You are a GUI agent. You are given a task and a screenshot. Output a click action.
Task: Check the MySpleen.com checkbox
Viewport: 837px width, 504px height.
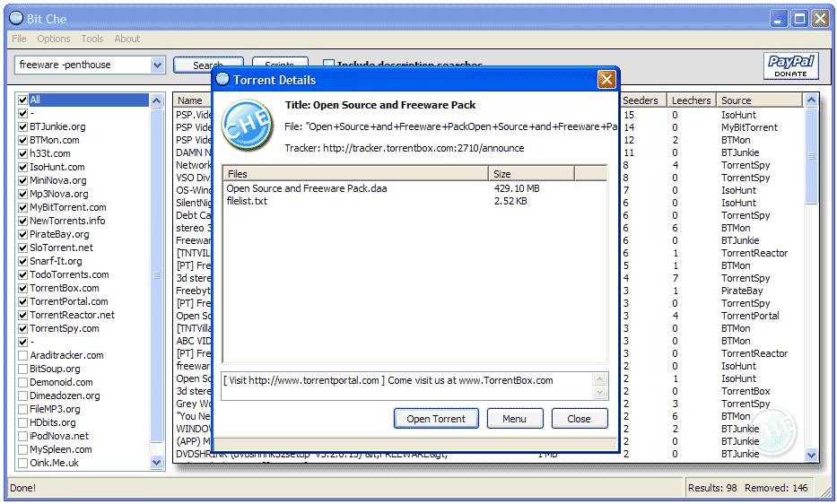[x=23, y=449]
